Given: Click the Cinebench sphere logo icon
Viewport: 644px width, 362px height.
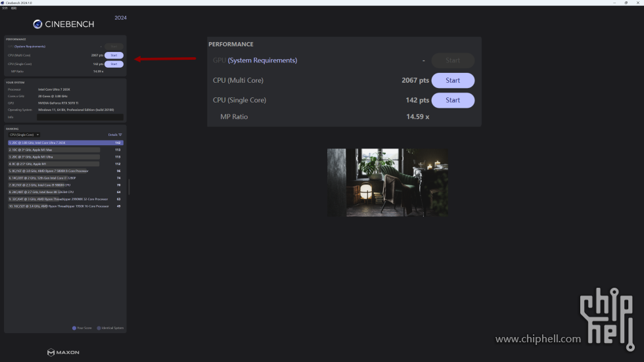Looking at the screenshot, I should pos(38,24).
